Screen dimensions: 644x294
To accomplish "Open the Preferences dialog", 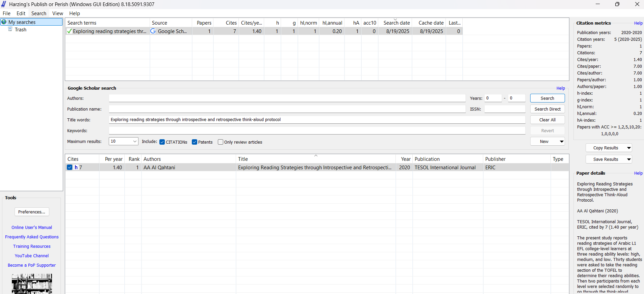I will point(32,212).
